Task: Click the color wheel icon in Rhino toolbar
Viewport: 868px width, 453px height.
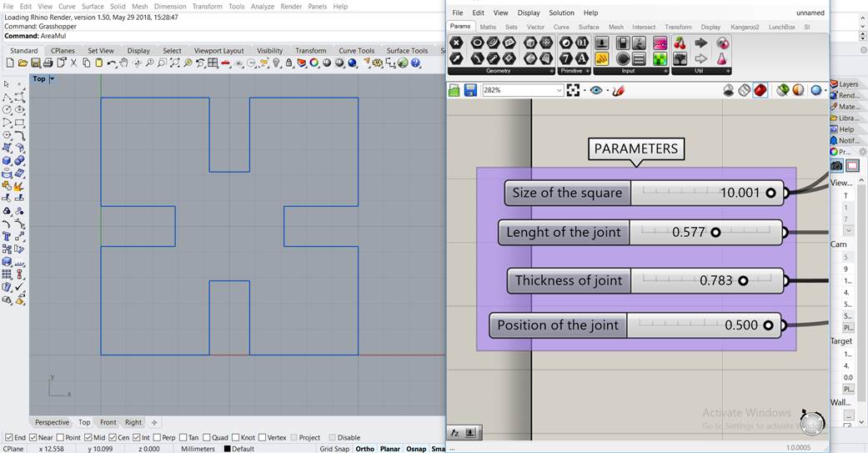Action: (314, 63)
